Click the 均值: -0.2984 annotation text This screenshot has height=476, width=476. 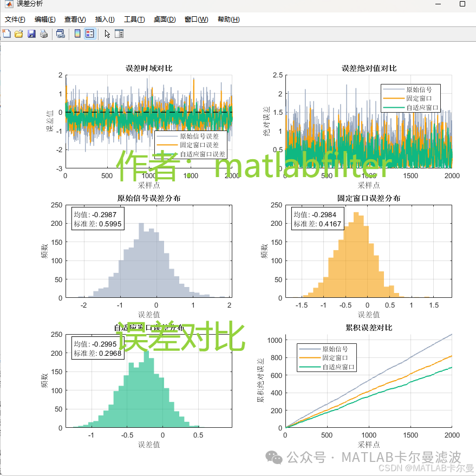coord(315,214)
